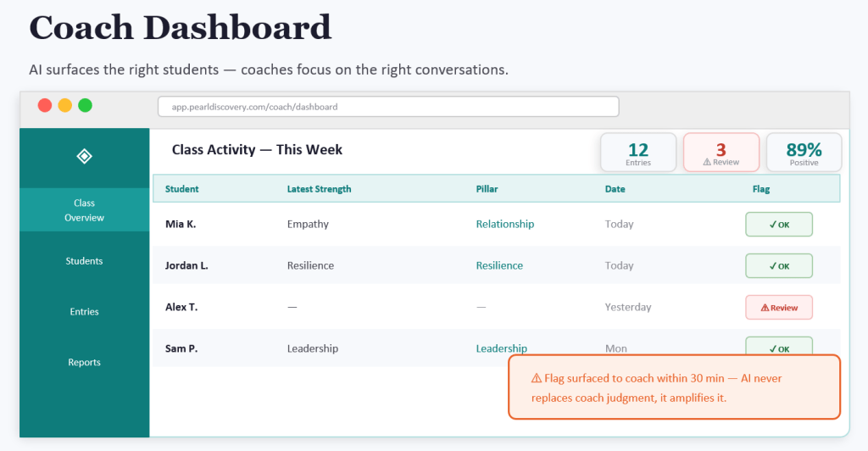Click the browser address bar URL field
The height and width of the screenshot is (451, 868).
click(x=388, y=107)
